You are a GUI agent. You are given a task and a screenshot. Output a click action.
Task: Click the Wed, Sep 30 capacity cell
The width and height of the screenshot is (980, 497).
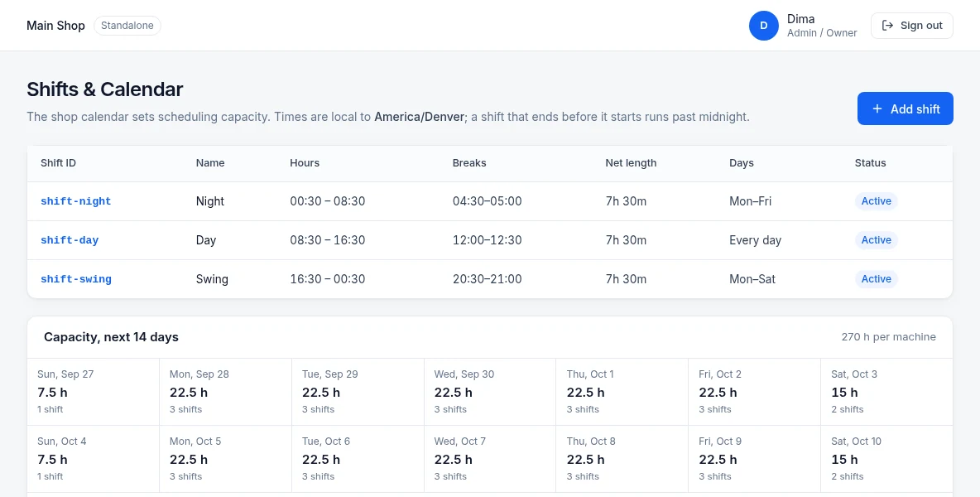(x=490, y=392)
